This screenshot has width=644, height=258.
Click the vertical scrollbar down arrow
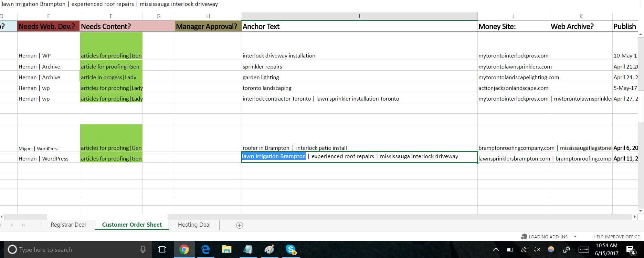coord(641,211)
